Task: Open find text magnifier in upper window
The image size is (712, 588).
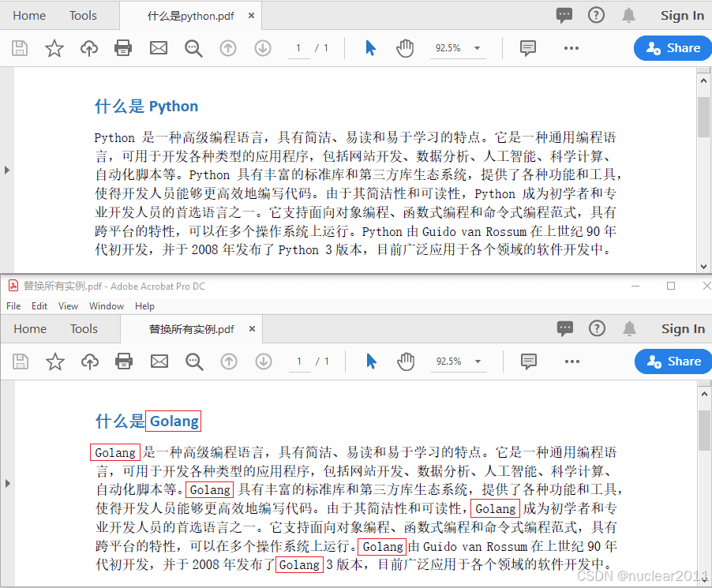Action: [193, 47]
